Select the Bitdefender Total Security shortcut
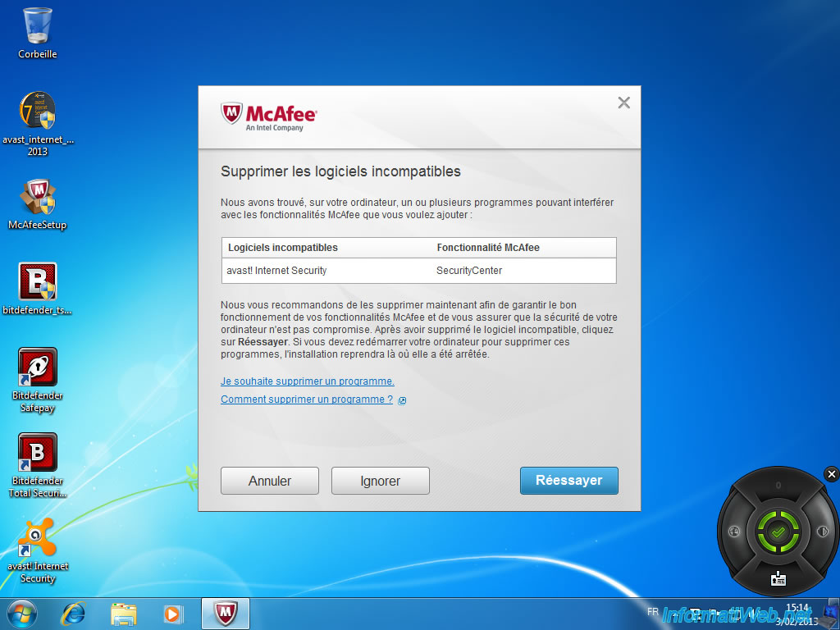840x630 pixels. (38, 466)
